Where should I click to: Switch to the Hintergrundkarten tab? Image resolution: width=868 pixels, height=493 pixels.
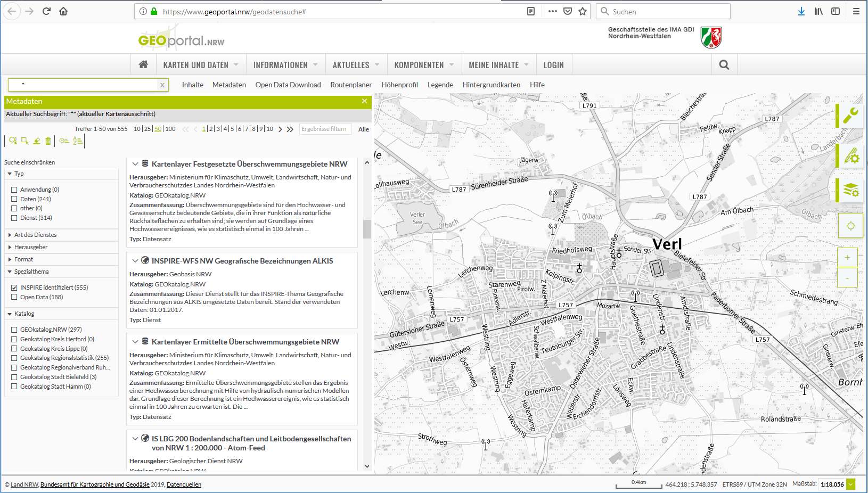coord(491,85)
